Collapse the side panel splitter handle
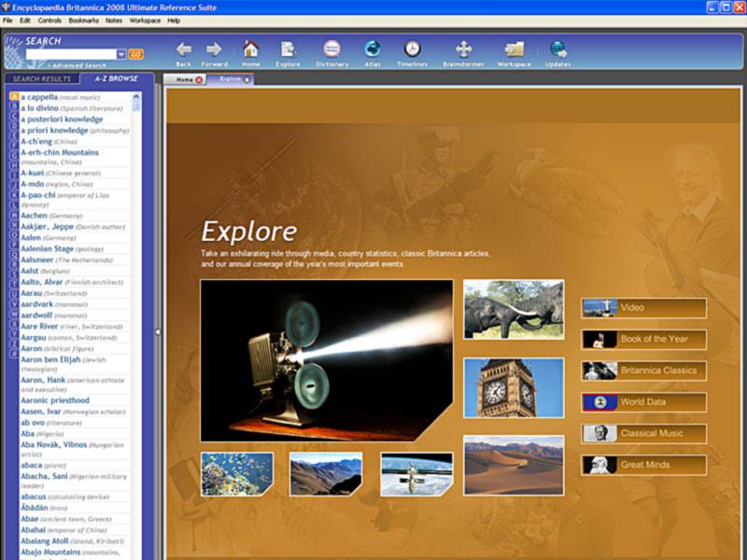This screenshot has height=560, width=747. pos(158,332)
